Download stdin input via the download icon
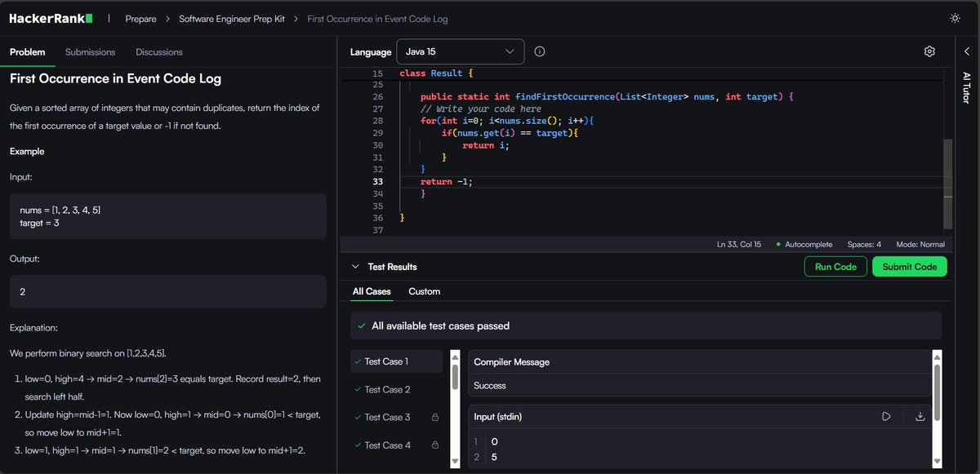980x474 pixels. pos(920,416)
